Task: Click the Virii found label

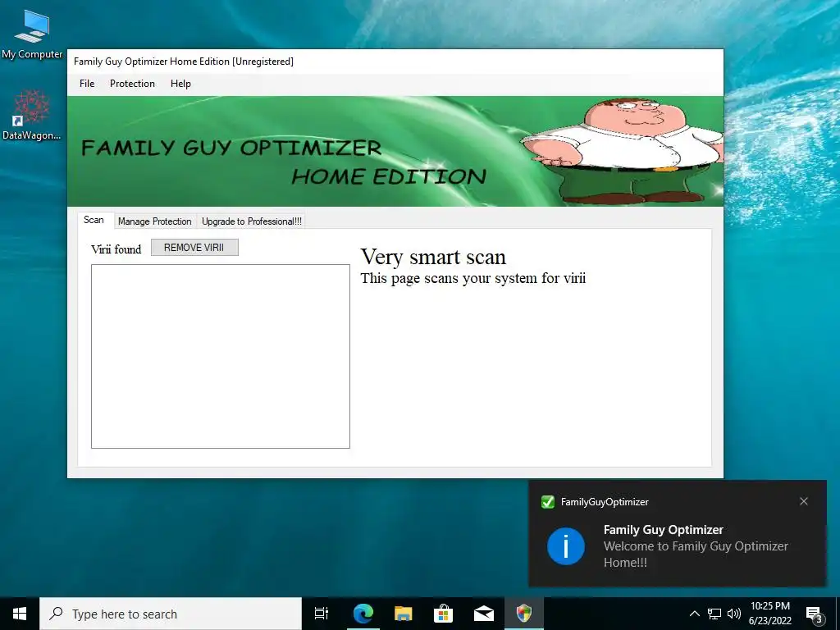Action: 116,249
